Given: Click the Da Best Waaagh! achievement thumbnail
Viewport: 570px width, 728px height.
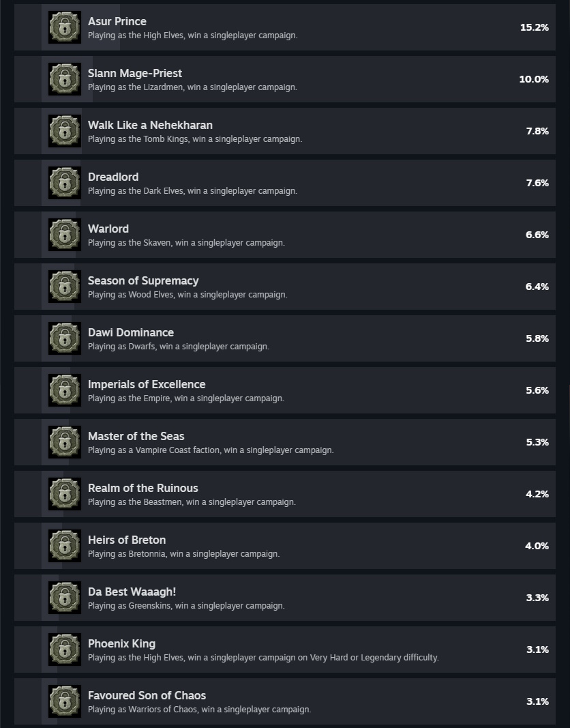Looking at the screenshot, I should click(65, 598).
